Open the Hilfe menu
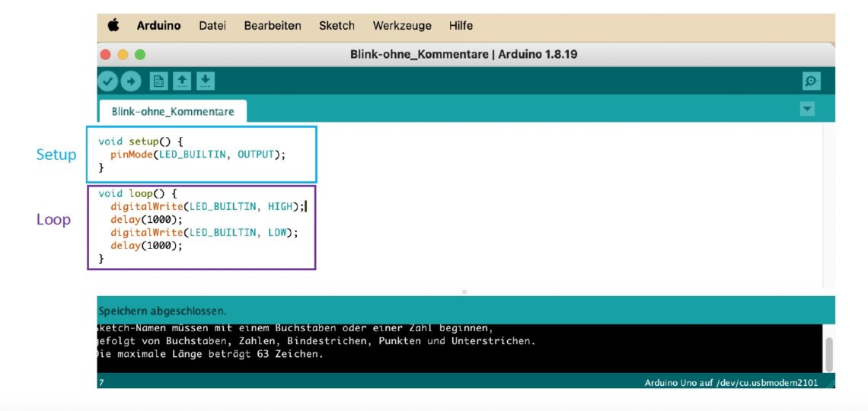This screenshot has height=411, width=868. click(x=461, y=26)
